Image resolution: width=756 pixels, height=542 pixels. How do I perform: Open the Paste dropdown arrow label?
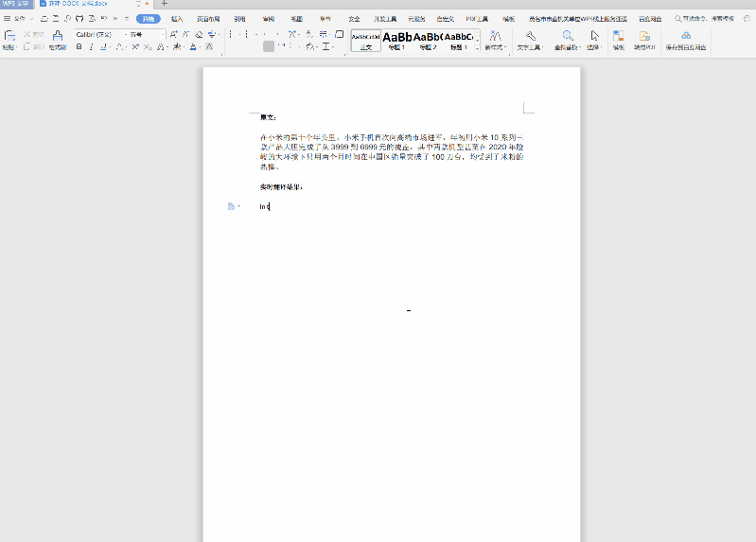[9, 47]
